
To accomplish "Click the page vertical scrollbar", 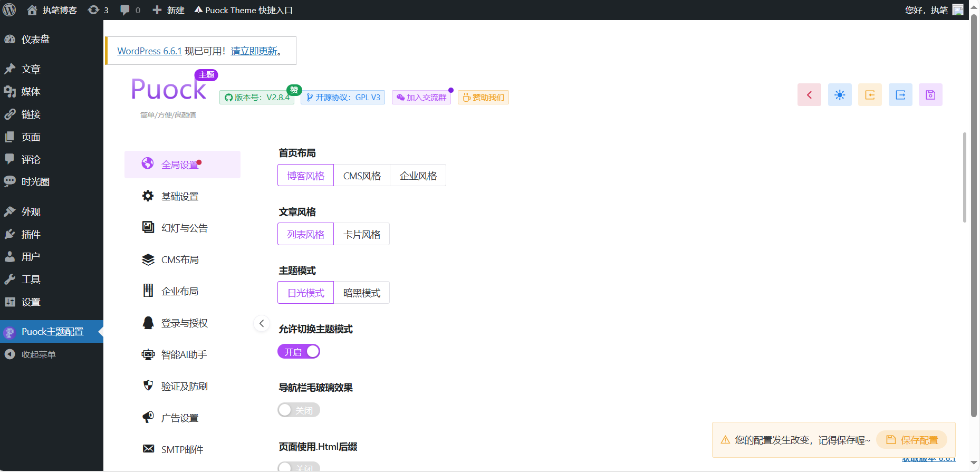I will pyautogui.click(x=974, y=216).
